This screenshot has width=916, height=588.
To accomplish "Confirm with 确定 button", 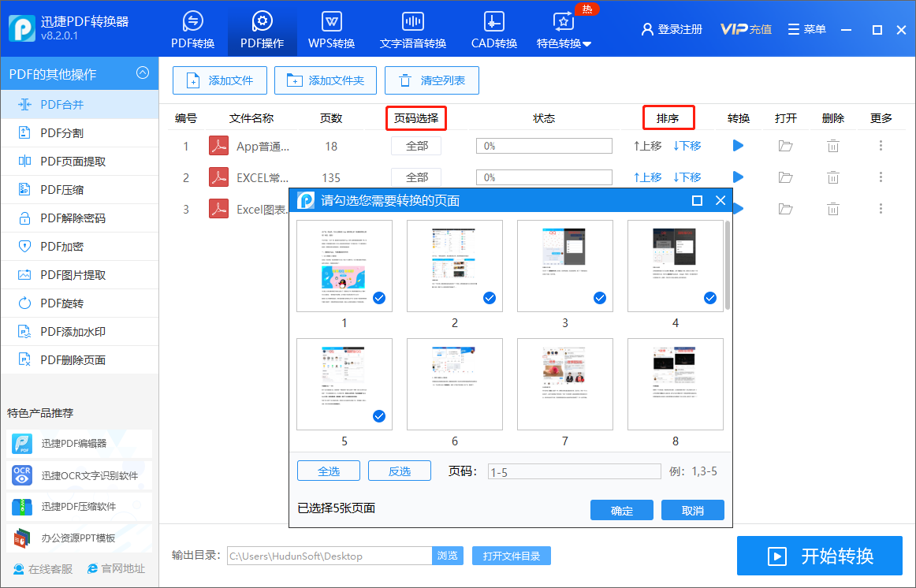I will click(621, 510).
